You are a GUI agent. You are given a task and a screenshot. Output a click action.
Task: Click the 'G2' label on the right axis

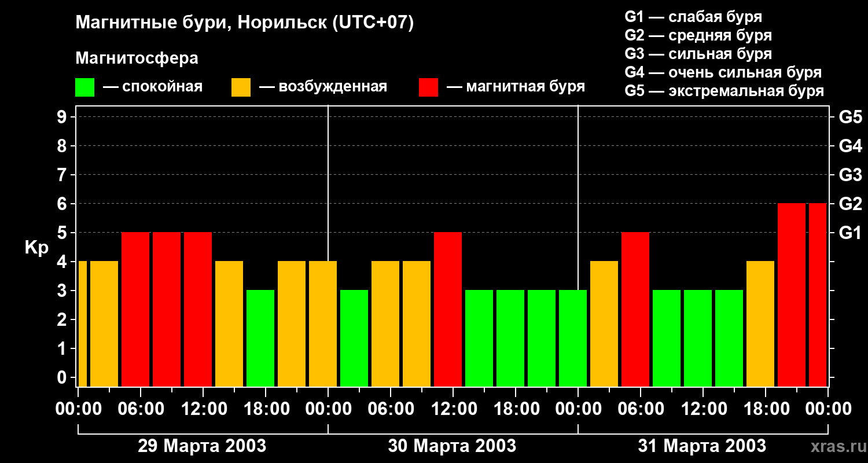coord(850,204)
